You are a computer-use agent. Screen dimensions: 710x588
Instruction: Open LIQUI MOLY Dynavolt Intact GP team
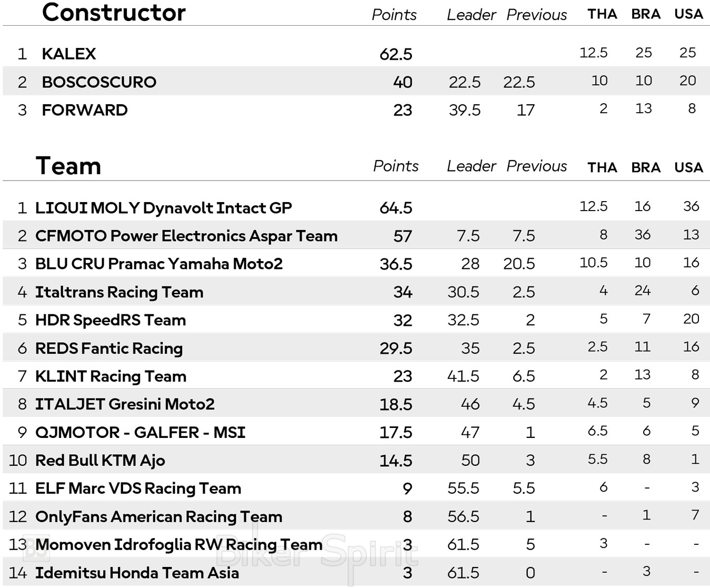point(164,208)
